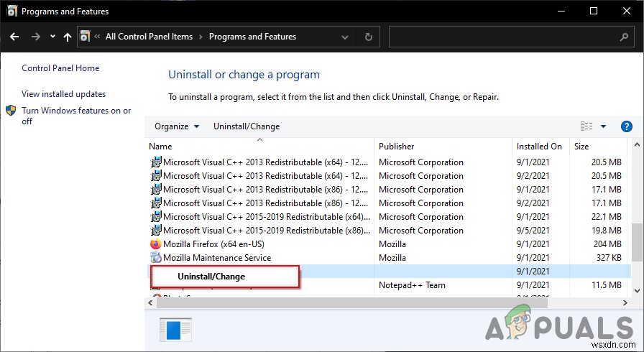The height and width of the screenshot is (352, 644).
Task: Click the Mozilla Maintenance Service icon
Action: (x=156, y=258)
